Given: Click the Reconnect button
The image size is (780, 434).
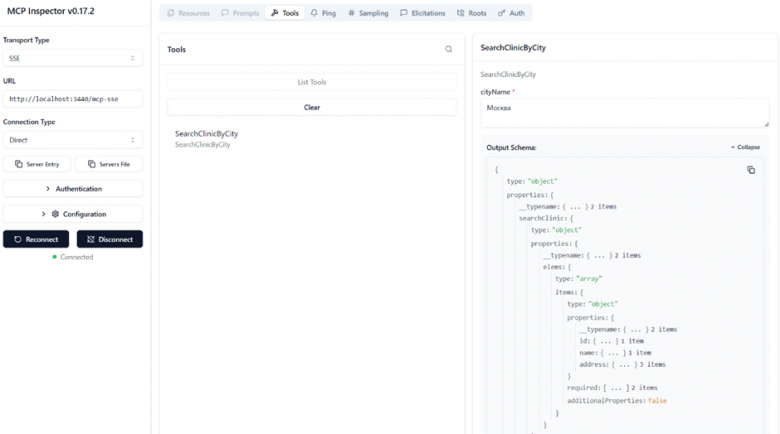Looking at the screenshot, I should 36,239.
